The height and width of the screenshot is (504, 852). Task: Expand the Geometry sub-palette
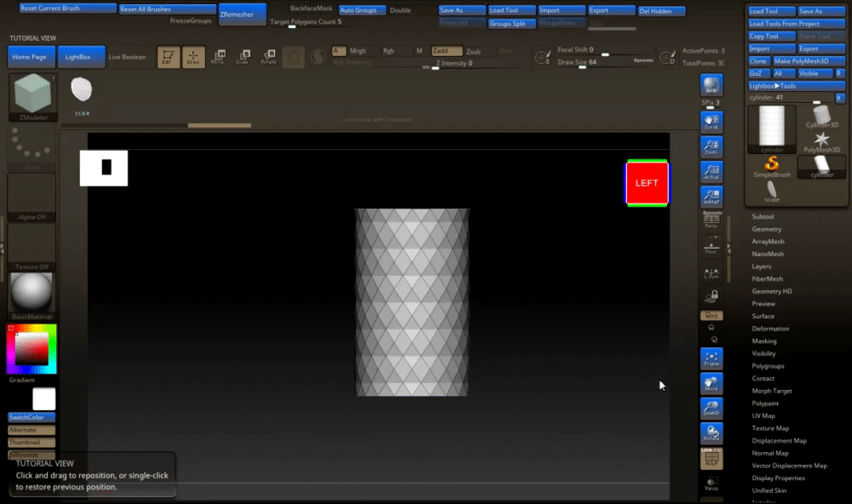(x=766, y=229)
